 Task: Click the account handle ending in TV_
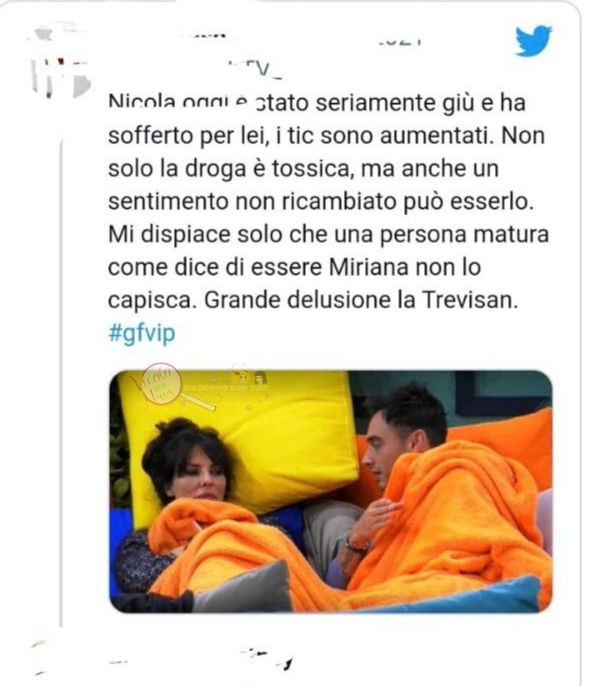[x=256, y=69]
